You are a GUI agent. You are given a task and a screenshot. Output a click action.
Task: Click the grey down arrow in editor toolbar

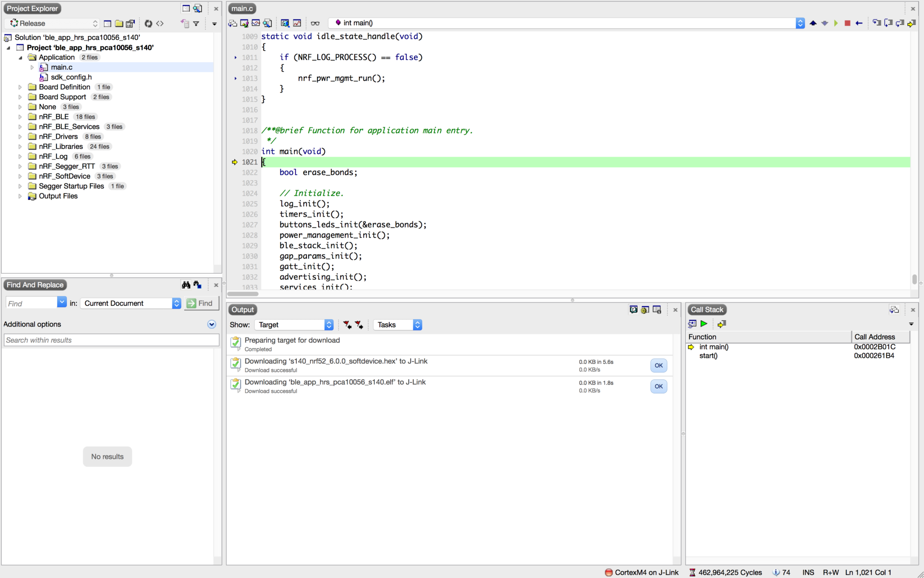(825, 23)
